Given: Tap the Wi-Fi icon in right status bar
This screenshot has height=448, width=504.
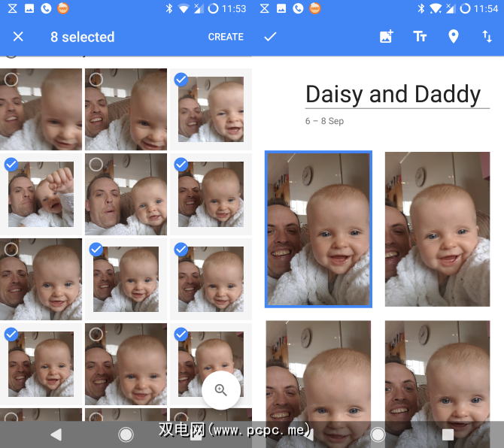Looking at the screenshot, I should point(436,9).
